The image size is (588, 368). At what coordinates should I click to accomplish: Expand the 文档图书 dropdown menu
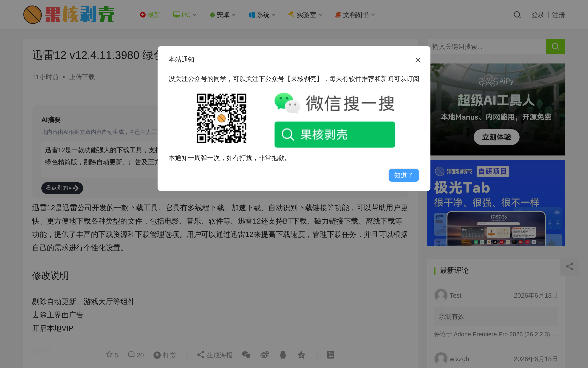pos(355,15)
